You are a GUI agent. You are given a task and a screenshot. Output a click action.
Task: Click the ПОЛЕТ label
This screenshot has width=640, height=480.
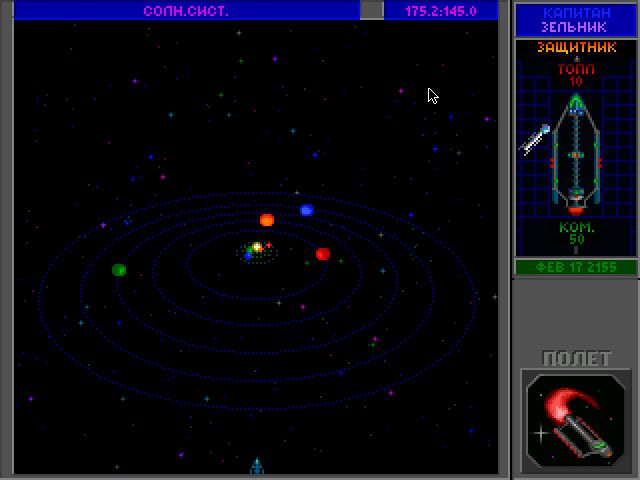tap(576, 358)
